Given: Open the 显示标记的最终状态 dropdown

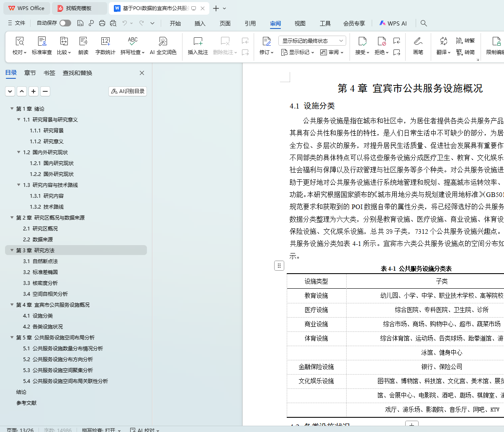Looking at the screenshot, I should pos(312,41).
